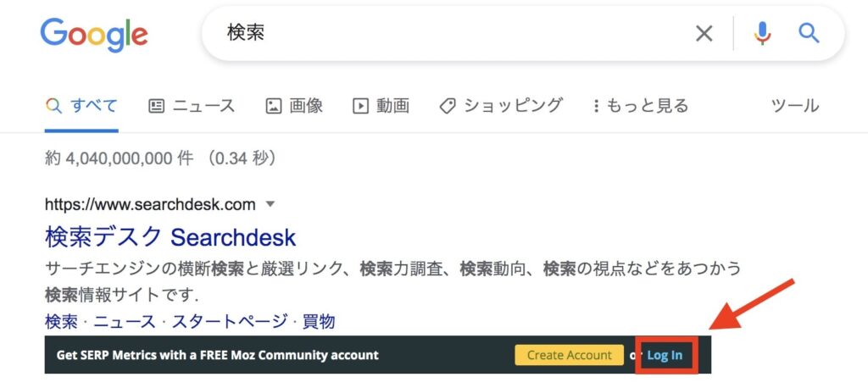Start voice search with microphone icon
Viewport: 868px width, 388px height.
(x=762, y=34)
